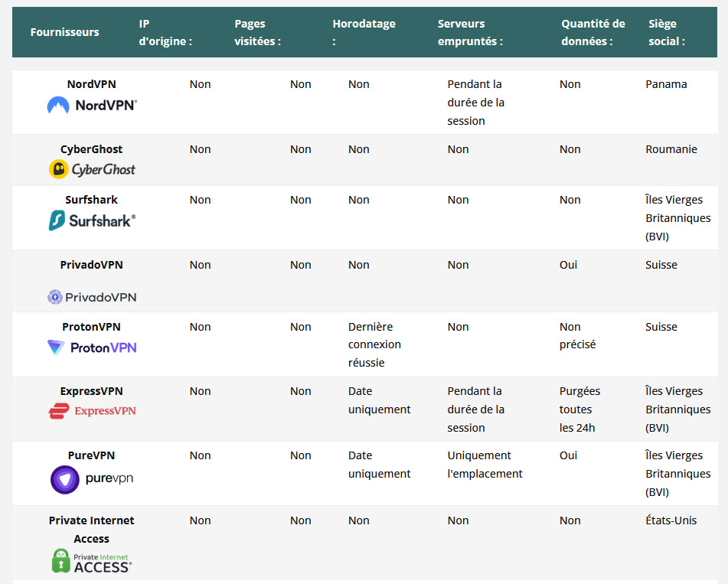
Task: Open the NordVPN provider name link
Action: 92,84
